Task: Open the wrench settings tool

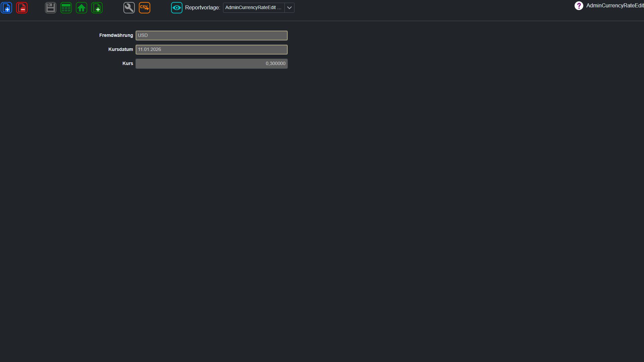Action: [129, 8]
